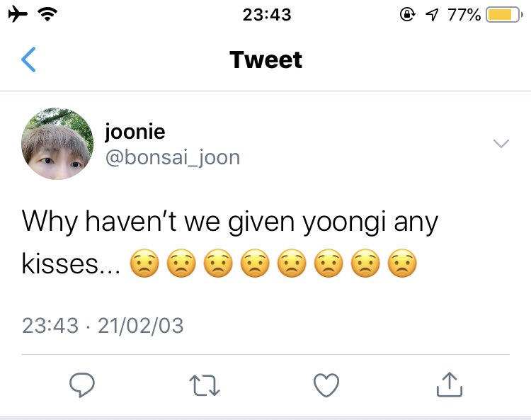Open the @bonsai_joon handle

click(x=173, y=157)
